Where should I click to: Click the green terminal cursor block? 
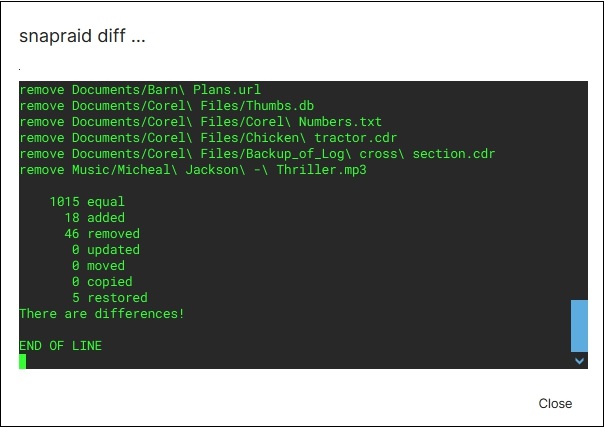23,362
